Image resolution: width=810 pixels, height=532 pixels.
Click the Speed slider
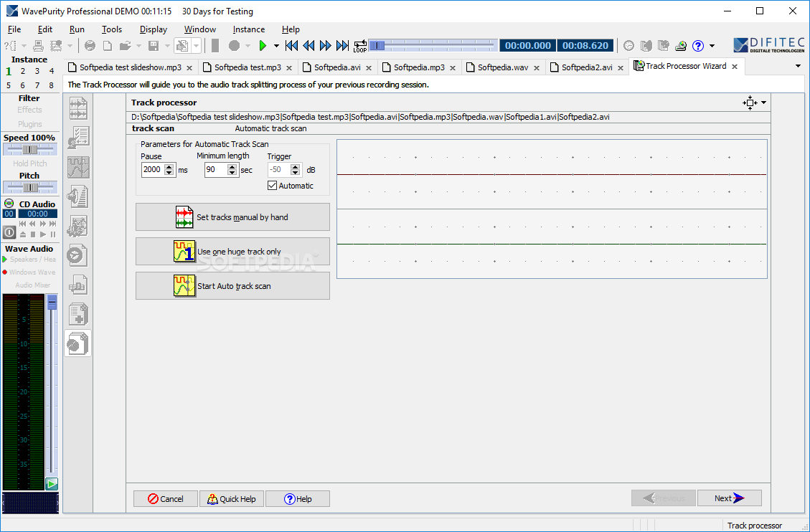point(30,150)
